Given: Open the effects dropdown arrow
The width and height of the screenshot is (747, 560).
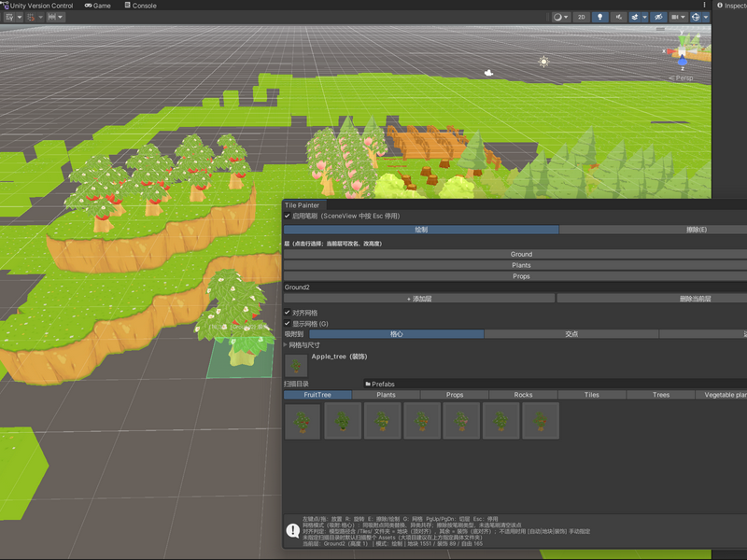Looking at the screenshot, I should click(x=644, y=17).
